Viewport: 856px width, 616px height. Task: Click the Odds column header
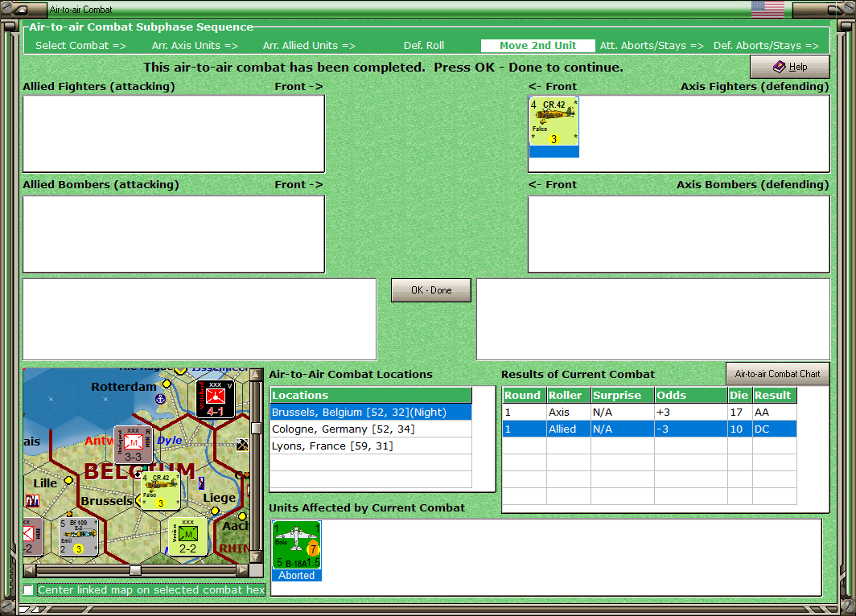(x=691, y=395)
